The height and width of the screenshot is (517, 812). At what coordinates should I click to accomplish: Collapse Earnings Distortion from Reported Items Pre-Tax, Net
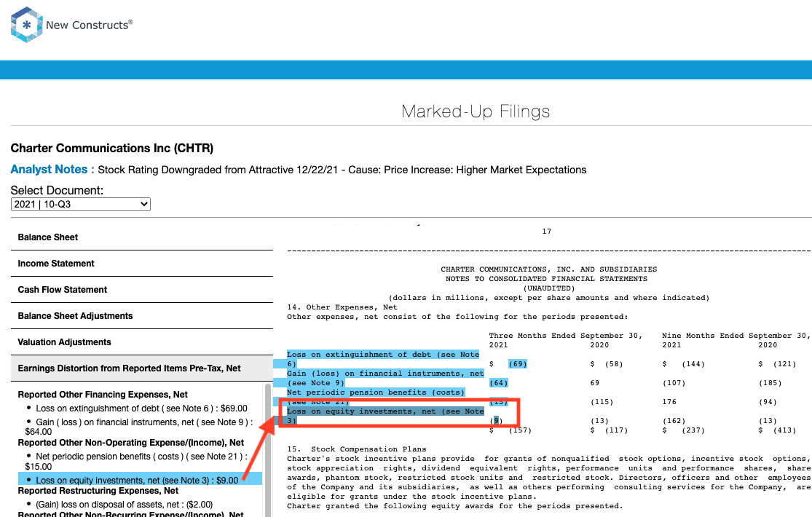tap(142, 368)
